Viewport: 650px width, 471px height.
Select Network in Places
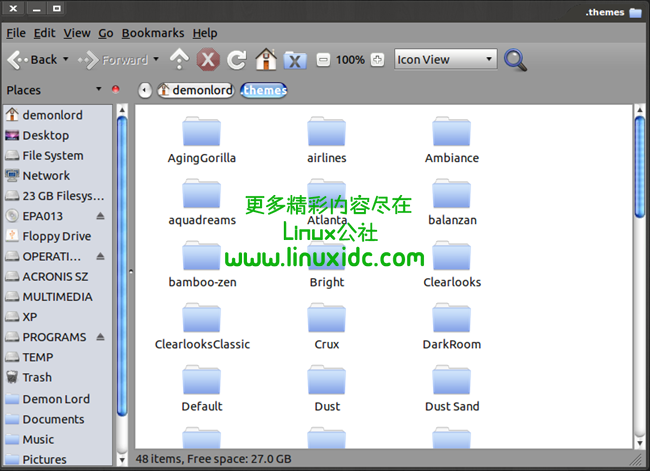point(58,175)
